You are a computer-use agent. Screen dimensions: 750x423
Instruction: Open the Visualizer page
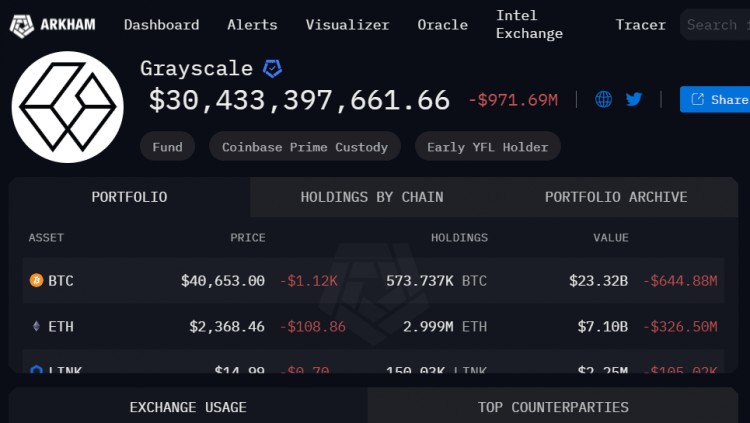coord(347,25)
